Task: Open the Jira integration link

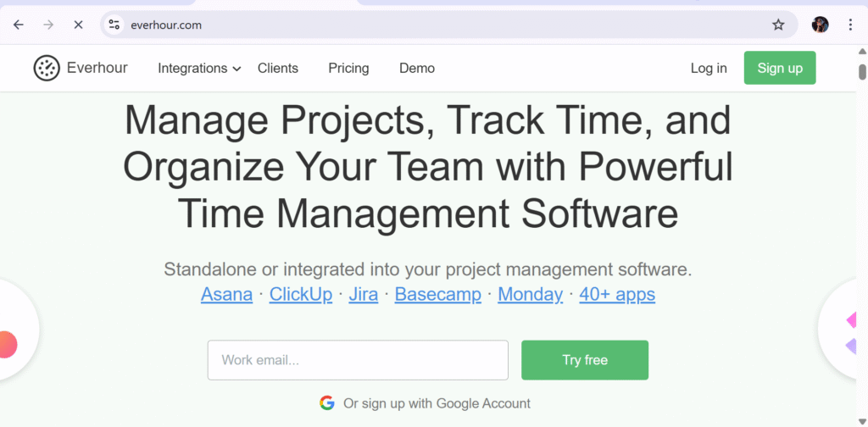Action: coord(363,294)
